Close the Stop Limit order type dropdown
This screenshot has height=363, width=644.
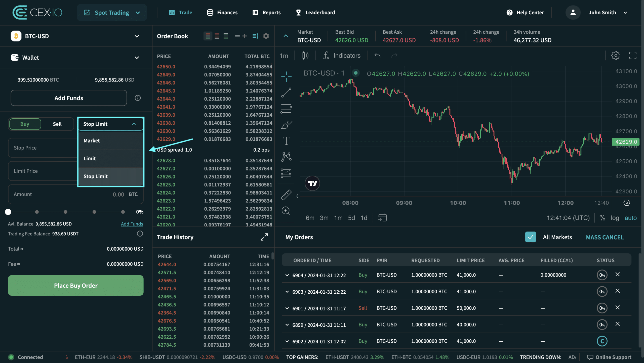point(111,124)
